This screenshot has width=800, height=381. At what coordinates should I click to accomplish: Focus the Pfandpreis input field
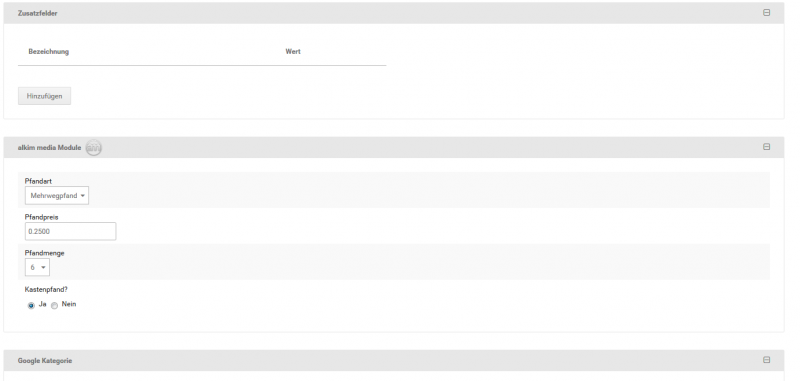tap(70, 231)
